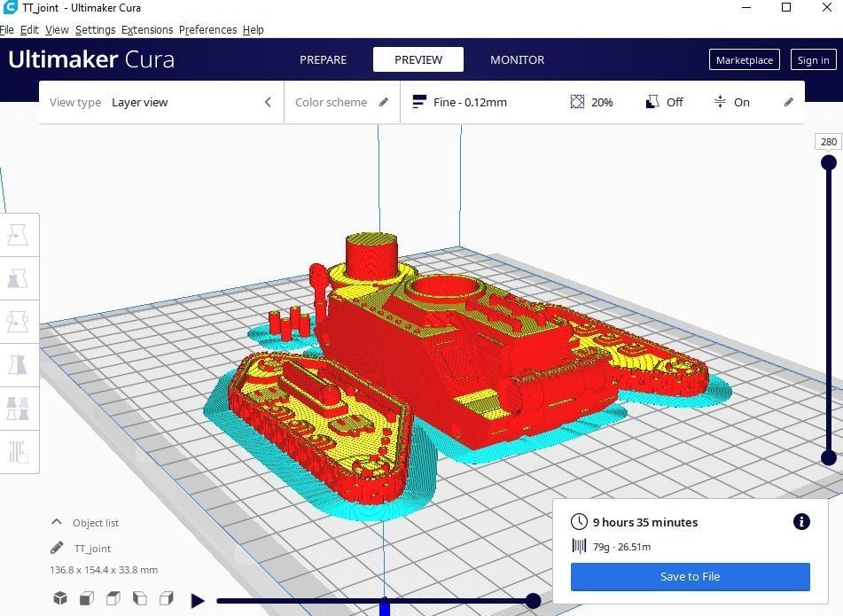The width and height of the screenshot is (843, 616).
Task: Click the top layer slider handle
Action: 829,162
